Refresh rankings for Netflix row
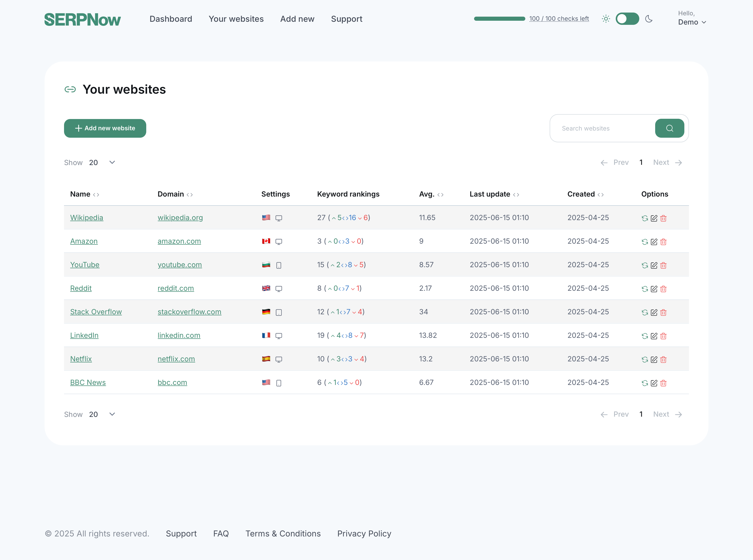 (x=645, y=360)
